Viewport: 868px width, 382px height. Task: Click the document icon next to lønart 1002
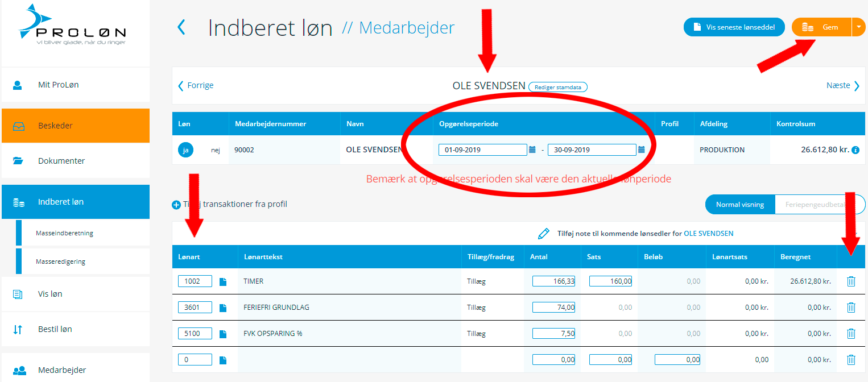(x=223, y=281)
